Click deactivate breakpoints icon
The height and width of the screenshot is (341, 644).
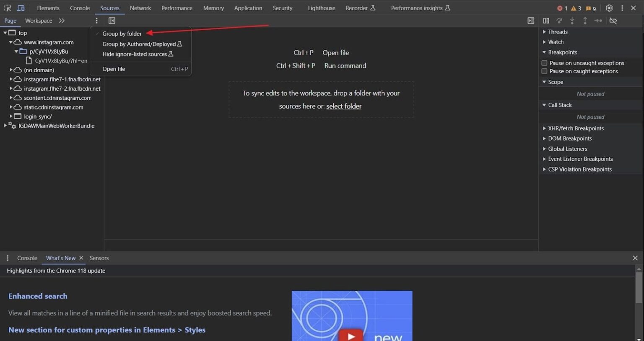[x=613, y=21]
